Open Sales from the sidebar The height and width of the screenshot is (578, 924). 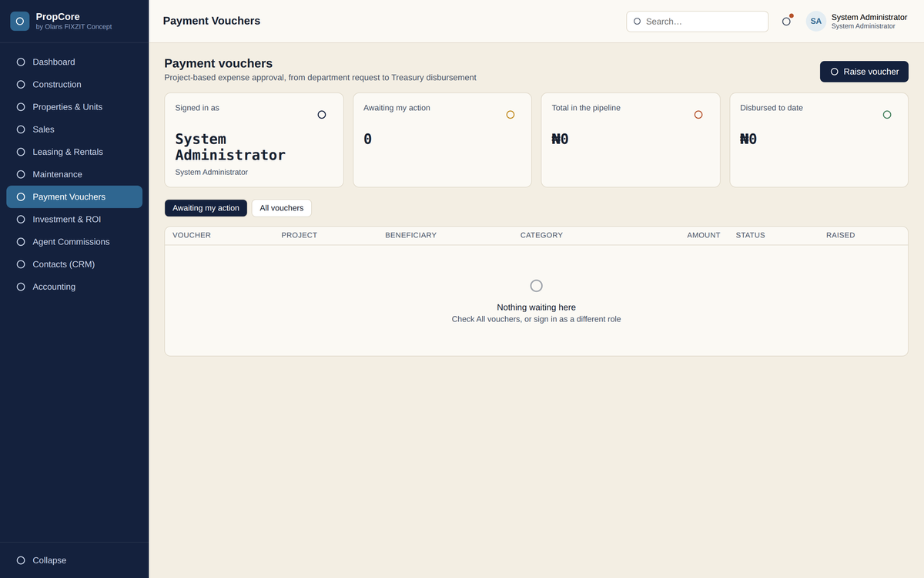click(74, 129)
